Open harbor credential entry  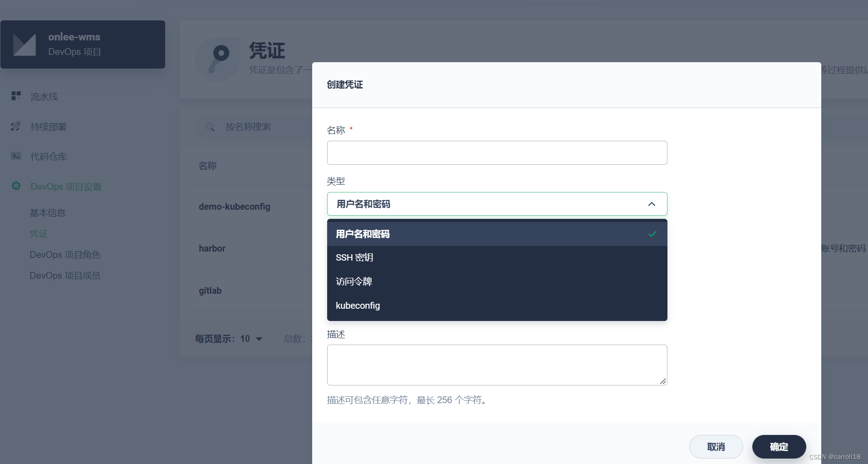point(212,248)
